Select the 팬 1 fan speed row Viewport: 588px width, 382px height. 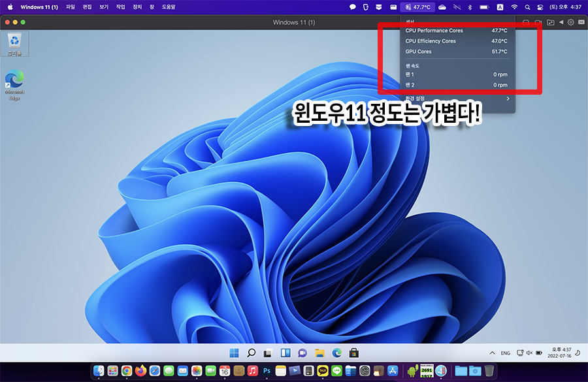[x=457, y=74]
